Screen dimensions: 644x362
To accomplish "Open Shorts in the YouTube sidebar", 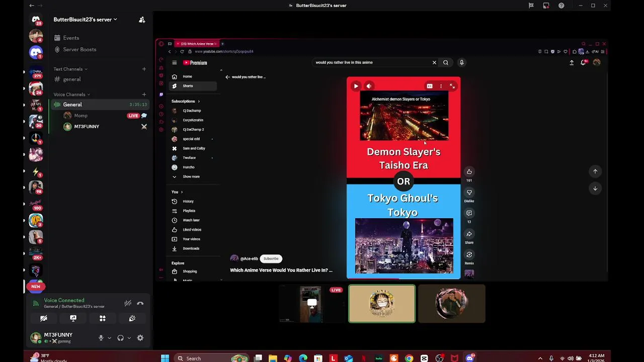I will (x=193, y=86).
